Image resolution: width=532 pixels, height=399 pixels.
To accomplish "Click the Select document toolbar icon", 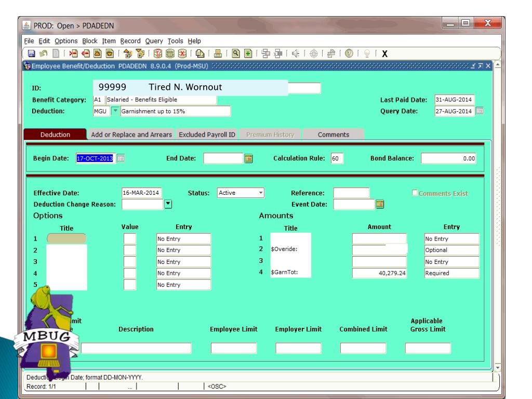I will 56,54.
